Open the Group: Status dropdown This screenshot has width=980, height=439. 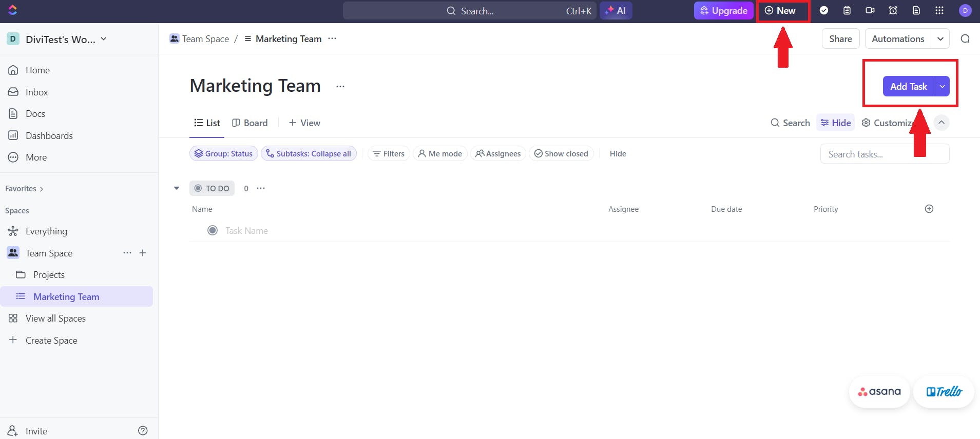click(x=224, y=154)
